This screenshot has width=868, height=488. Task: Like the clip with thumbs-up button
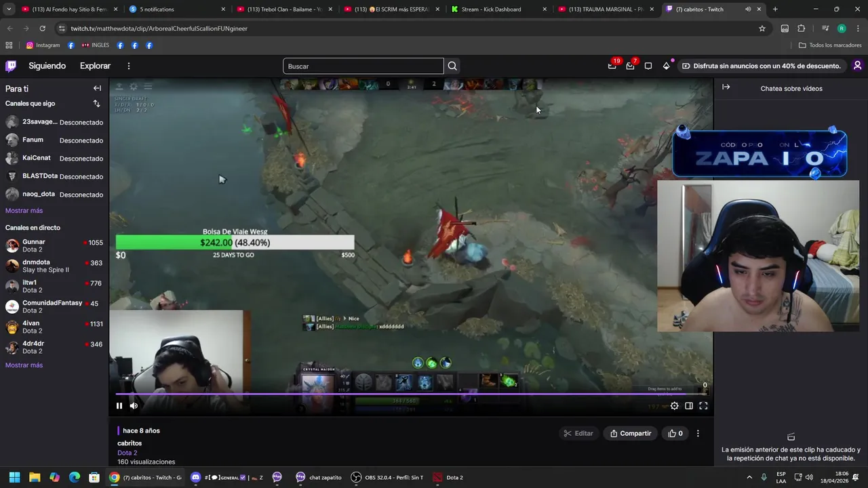[x=675, y=433]
